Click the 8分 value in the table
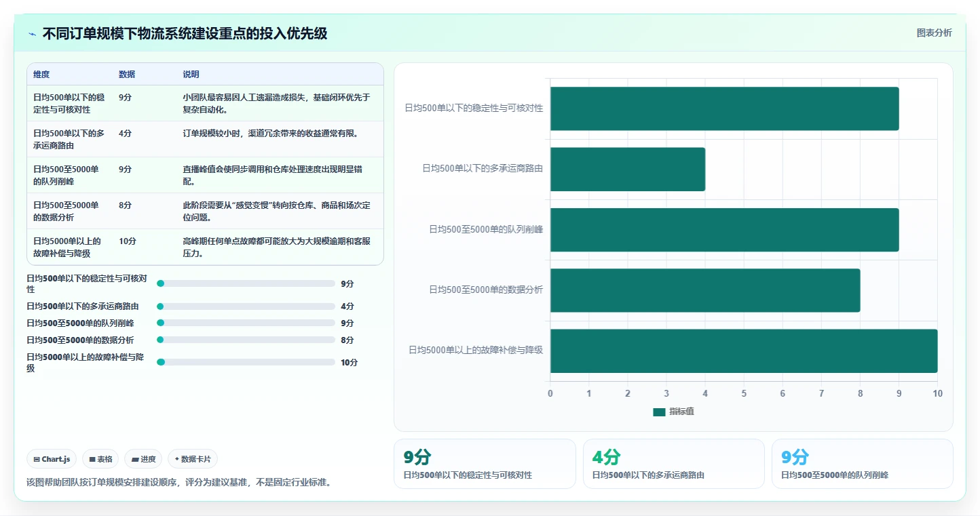 [126, 205]
